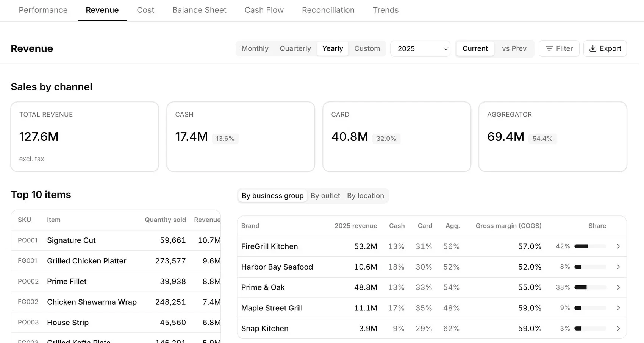Click Maple Street Grill 9% share bar
The height and width of the screenshot is (343, 644).
[590, 308]
